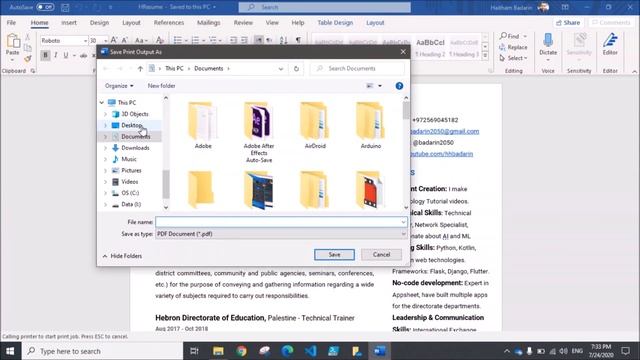Screen dimensions: 640x360
Task: Switch to the References tab
Action: point(169,23)
